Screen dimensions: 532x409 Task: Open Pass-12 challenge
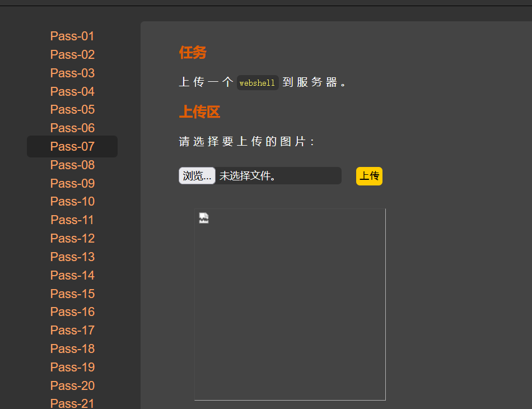[72, 238]
